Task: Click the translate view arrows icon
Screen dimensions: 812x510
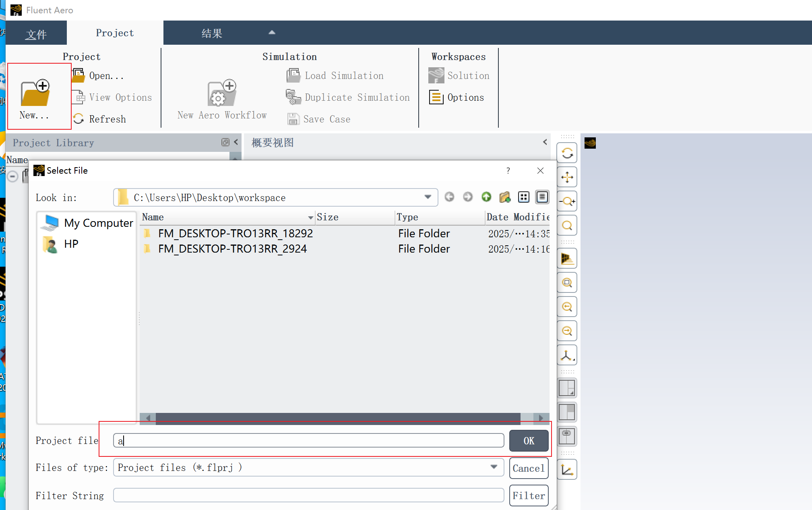Action: coord(567,177)
